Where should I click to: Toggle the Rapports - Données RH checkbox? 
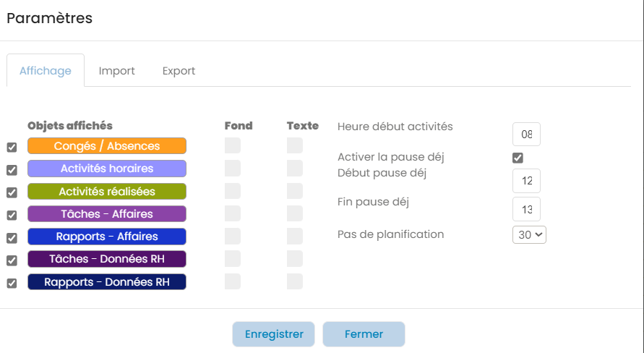(x=12, y=283)
